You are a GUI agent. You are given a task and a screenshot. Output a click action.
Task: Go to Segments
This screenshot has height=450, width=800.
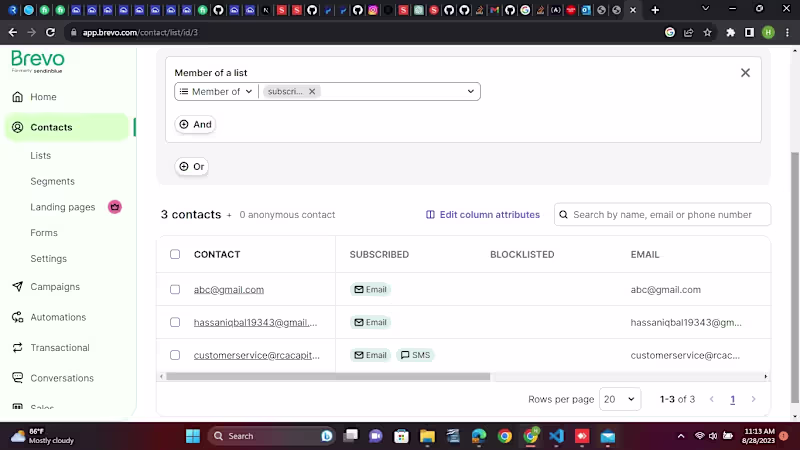click(52, 181)
